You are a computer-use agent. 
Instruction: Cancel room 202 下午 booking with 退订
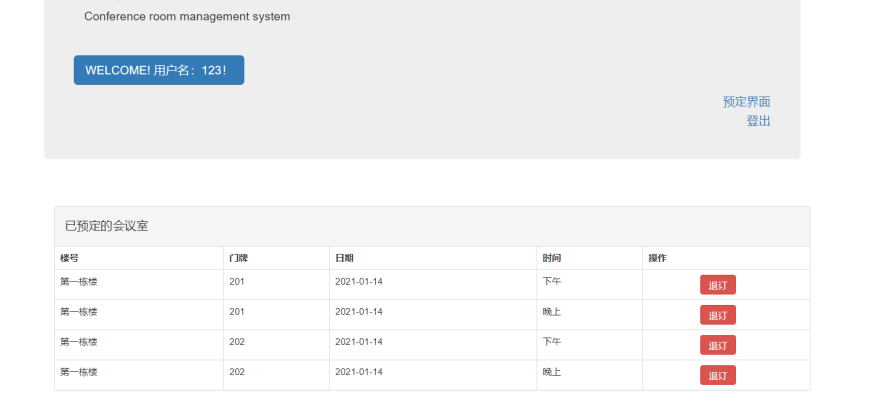[x=718, y=345]
